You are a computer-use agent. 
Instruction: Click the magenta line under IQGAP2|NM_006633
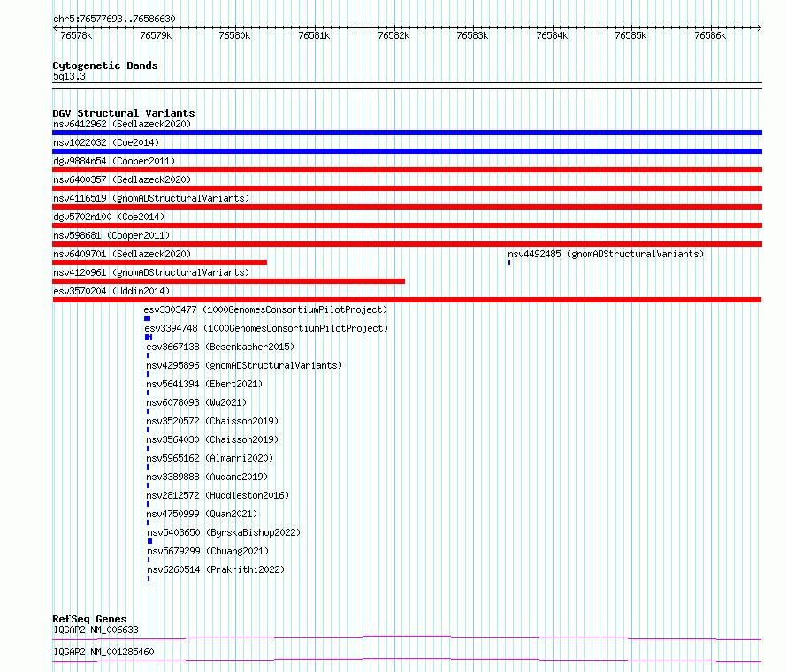coord(407,638)
